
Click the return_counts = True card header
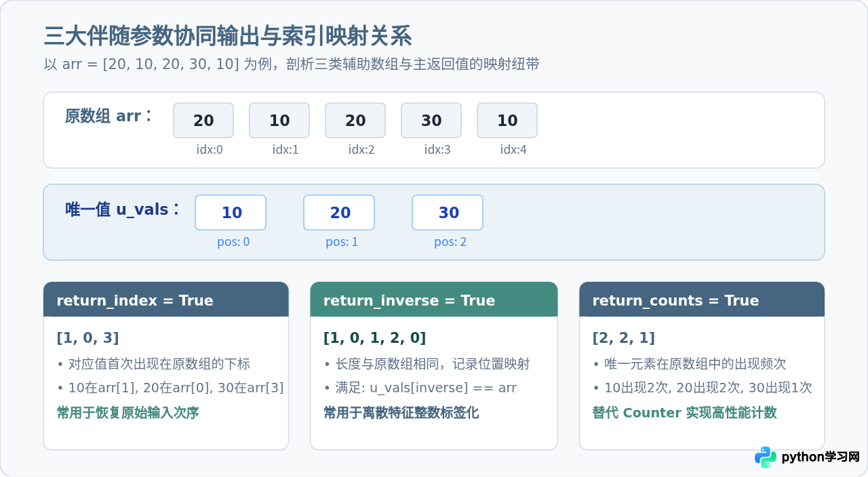[x=702, y=299]
